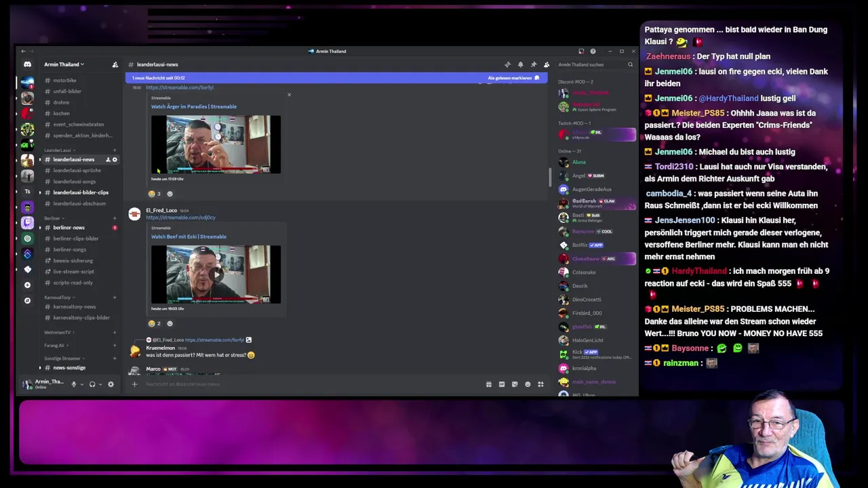Click Add a Server plus icon
868x488 pixels.
coord(27,285)
